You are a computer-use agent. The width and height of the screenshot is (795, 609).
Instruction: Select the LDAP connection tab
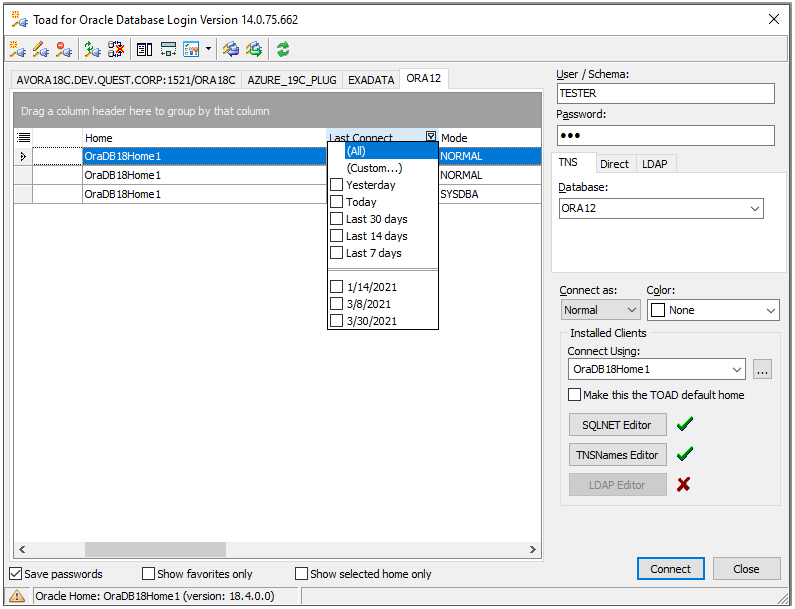(x=654, y=164)
